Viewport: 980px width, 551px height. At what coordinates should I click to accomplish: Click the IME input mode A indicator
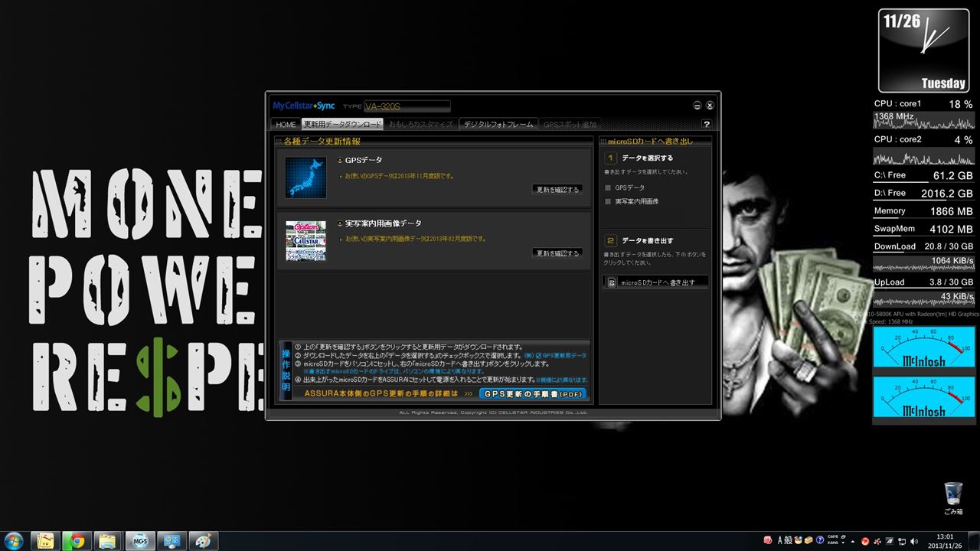(780, 540)
